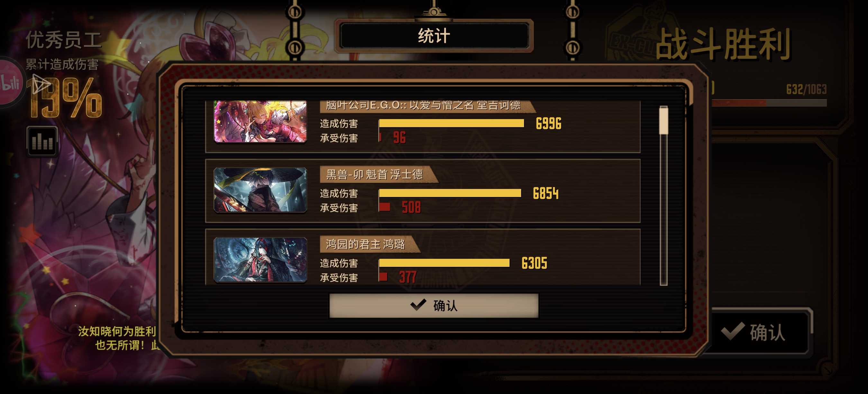Open the Don Quixote E.G.O portrait thumbnail

tap(260, 121)
